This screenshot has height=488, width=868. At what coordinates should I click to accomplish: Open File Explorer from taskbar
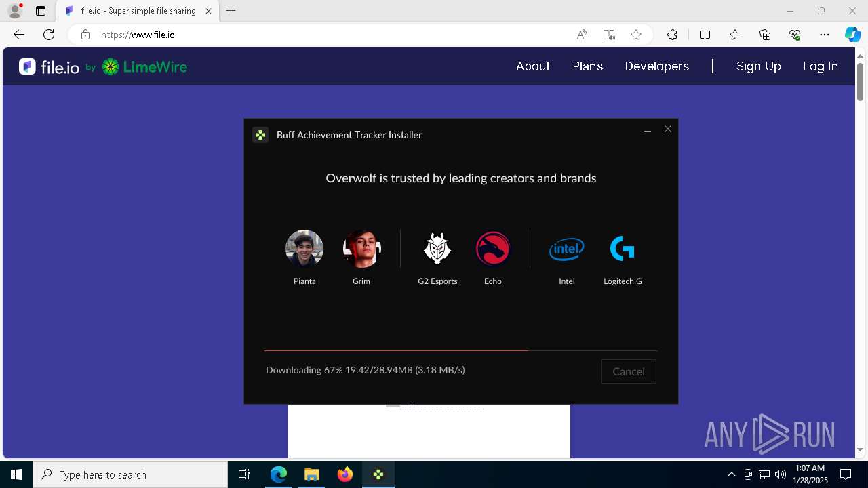(312, 474)
